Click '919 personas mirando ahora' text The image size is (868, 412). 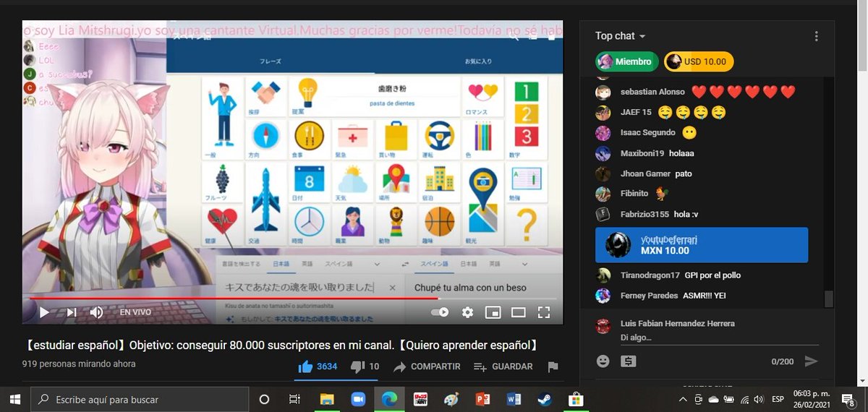[79, 364]
